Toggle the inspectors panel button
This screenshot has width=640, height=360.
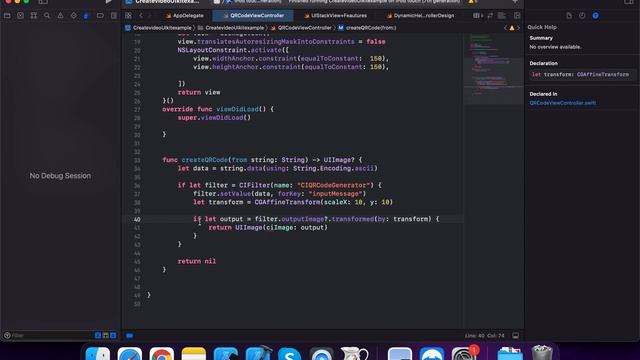(629, 2)
